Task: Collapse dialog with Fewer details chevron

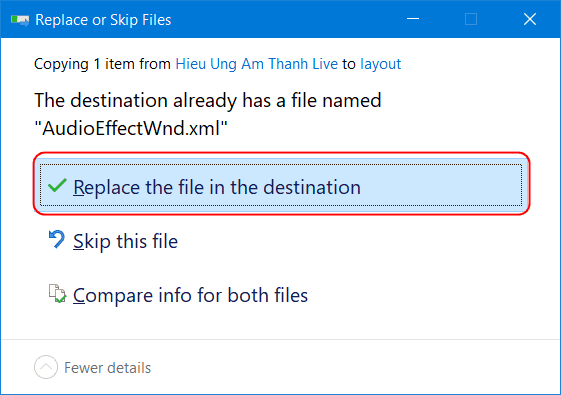Action: tap(46, 367)
